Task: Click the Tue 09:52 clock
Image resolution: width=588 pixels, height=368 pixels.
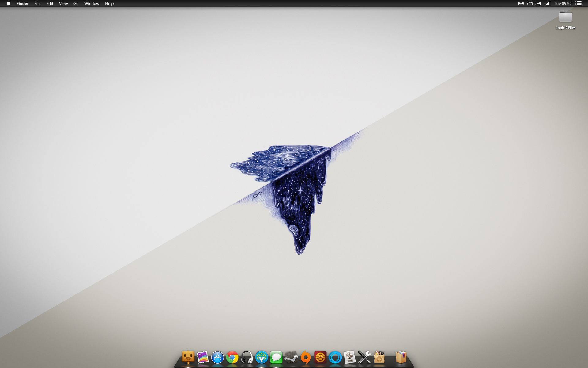Action: pyautogui.click(x=563, y=3)
